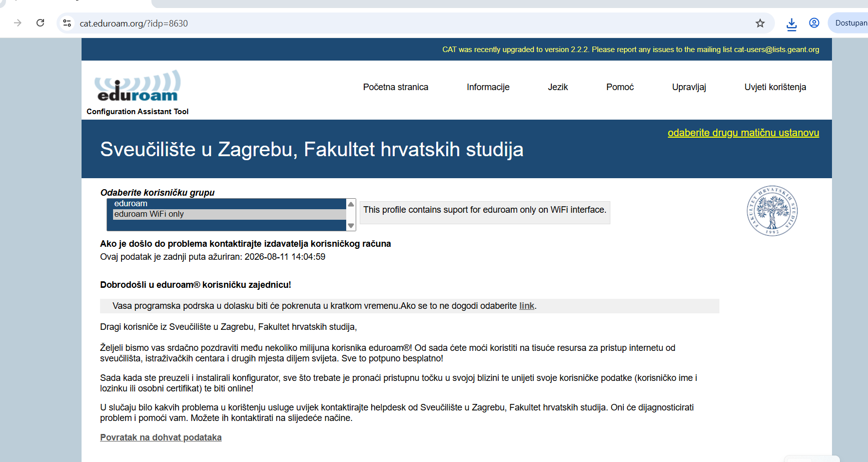The height and width of the screenshot is (462, 868).
Task: Open the Jezik menu
Action: [x=558, y=87]
